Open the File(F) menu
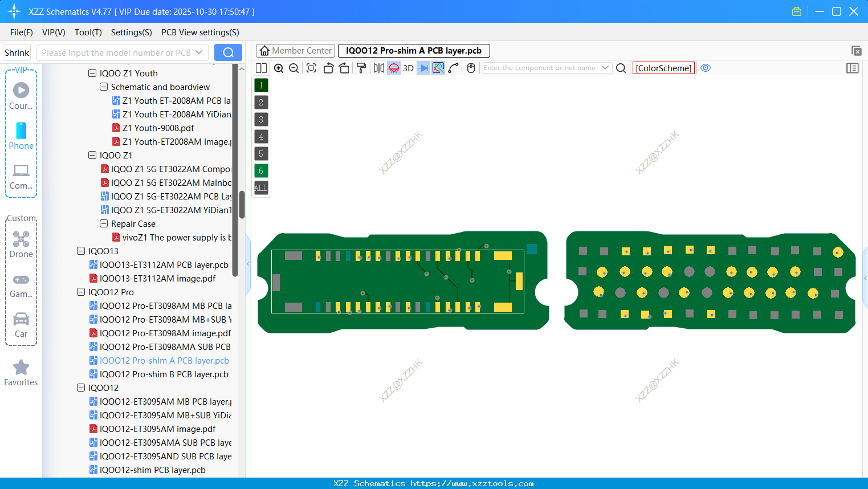Screen dimensions: 868x489 coord(22,32)
